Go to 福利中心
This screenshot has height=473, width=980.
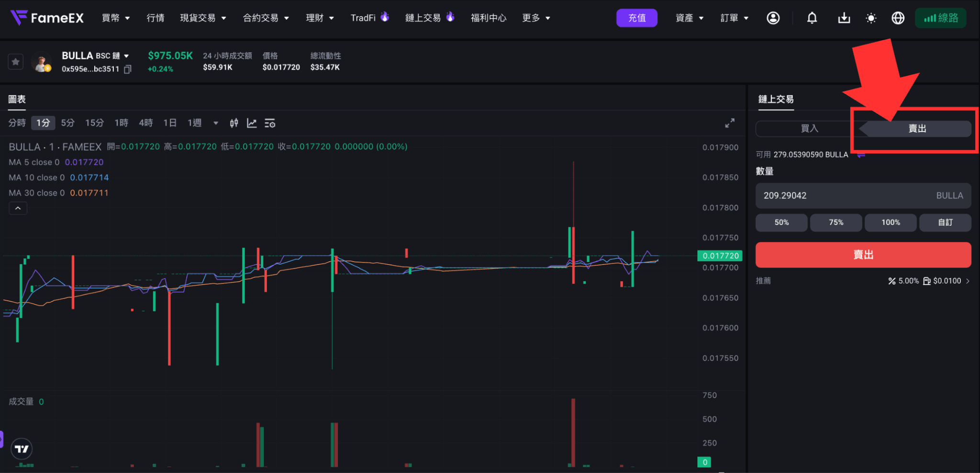pos(489,18)
